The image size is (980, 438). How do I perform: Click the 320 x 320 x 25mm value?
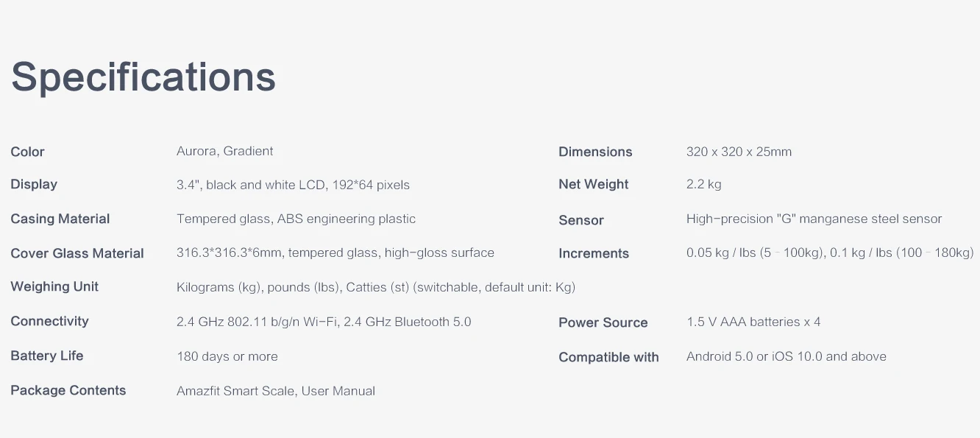(x=739, y=152)
